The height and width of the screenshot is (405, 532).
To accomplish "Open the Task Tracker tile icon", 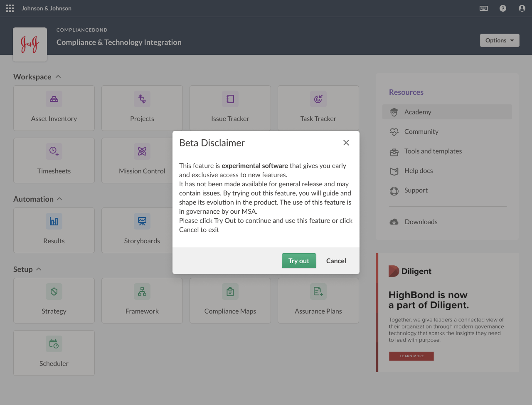I will [x=318, y=99].
